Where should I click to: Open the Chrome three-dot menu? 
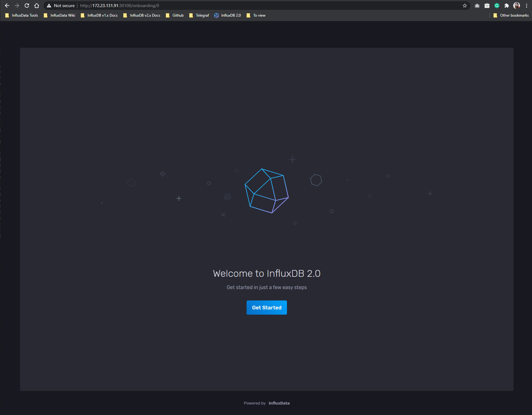pos(526,6)
